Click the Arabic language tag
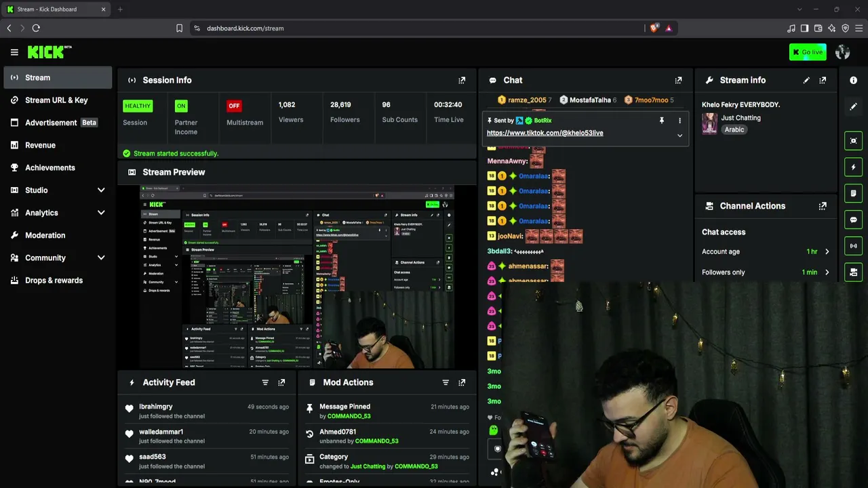Image resolution: width=868 pixels, height=488 pixels. (x=734, y=129)
